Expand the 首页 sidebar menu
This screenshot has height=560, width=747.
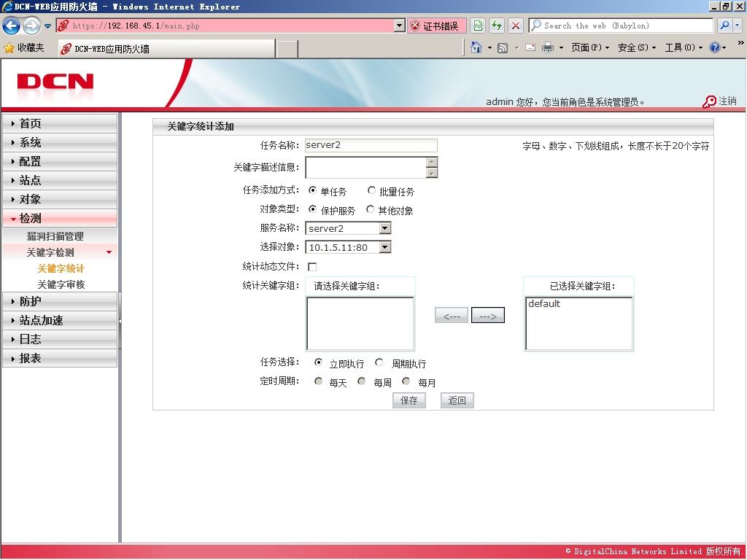(60, 123)
